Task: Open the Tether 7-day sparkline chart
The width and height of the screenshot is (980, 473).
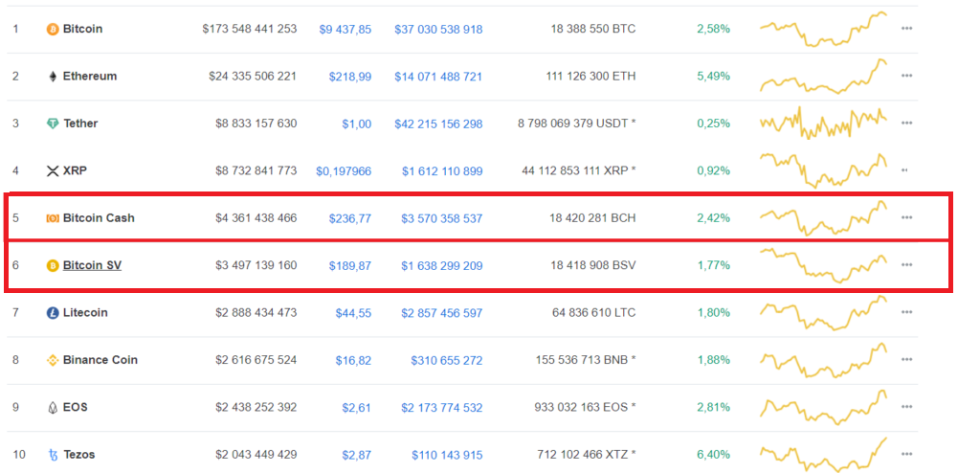Action: tap(824, 124)
